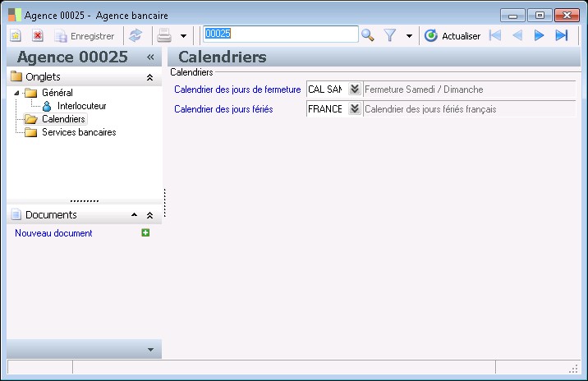Open the closure calendar dropdown
Image resolution: width=588 pixels, height=381 pixels.
[x=355, y=90]
